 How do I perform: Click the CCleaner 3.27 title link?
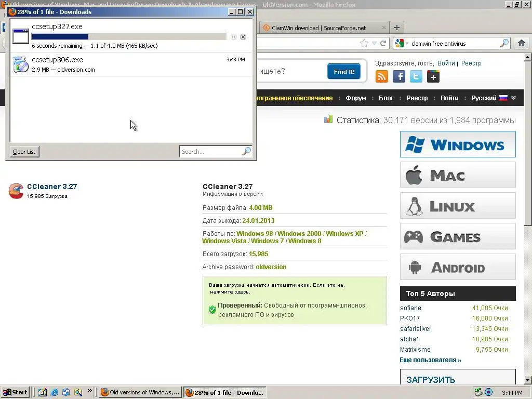[x=52, y=187]
